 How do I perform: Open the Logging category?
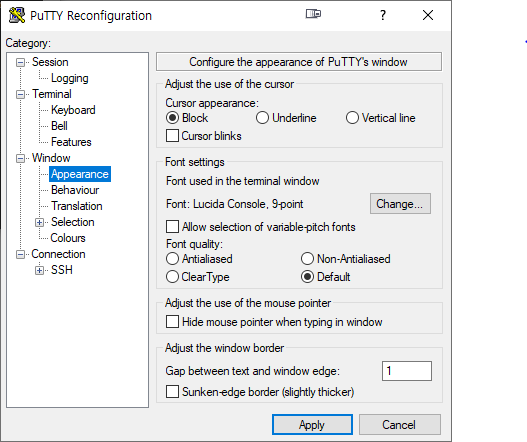[x=70, y=78]
